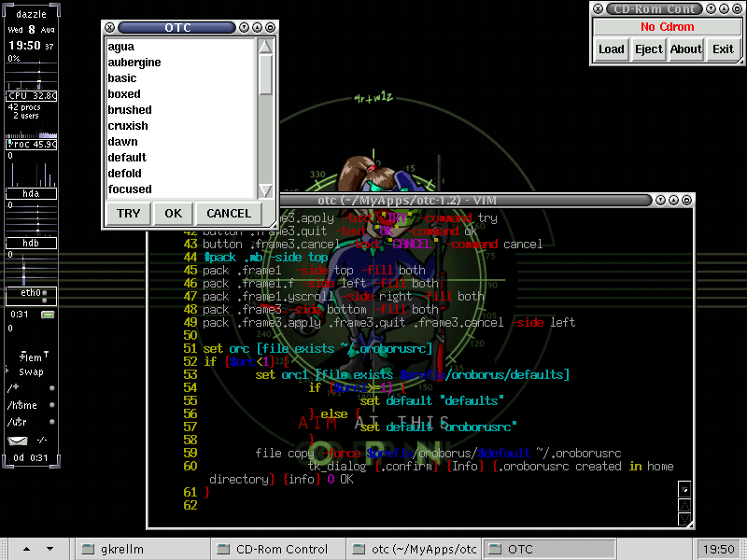Click CANCEL in OTC window
Screen dimensions: 747x560
228,214
